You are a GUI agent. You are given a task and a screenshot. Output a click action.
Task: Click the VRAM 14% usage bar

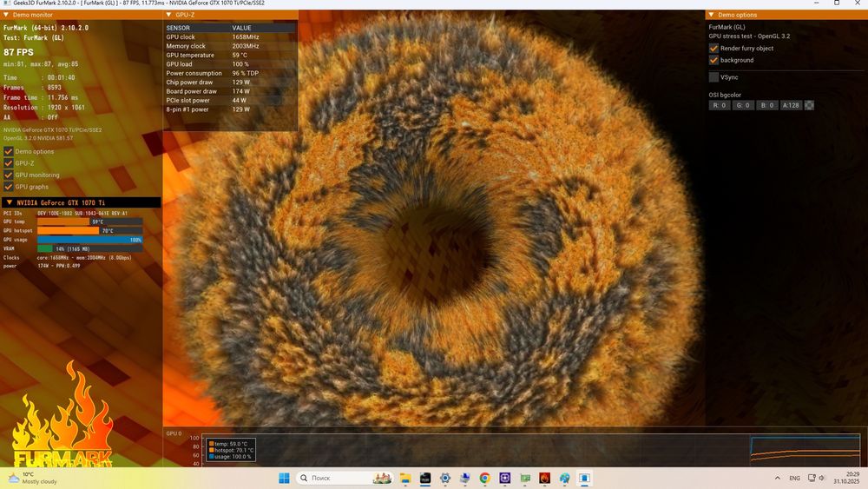coord(89,248)
